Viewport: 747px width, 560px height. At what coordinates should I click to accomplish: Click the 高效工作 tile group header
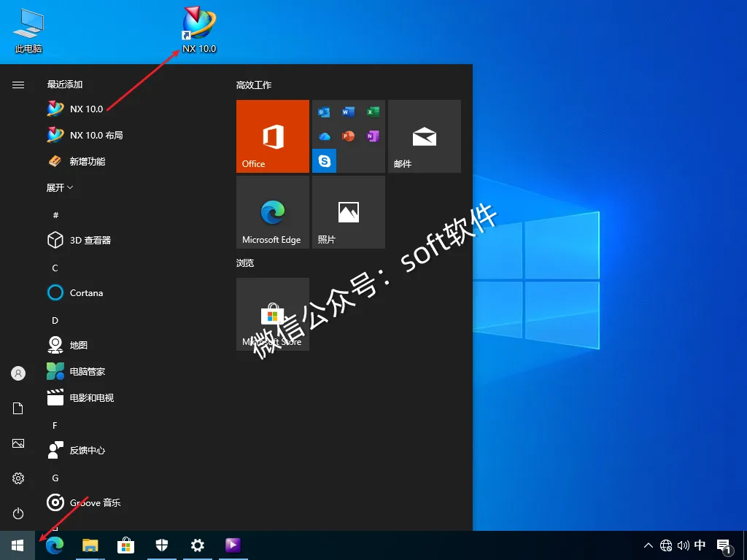(254, 85)
